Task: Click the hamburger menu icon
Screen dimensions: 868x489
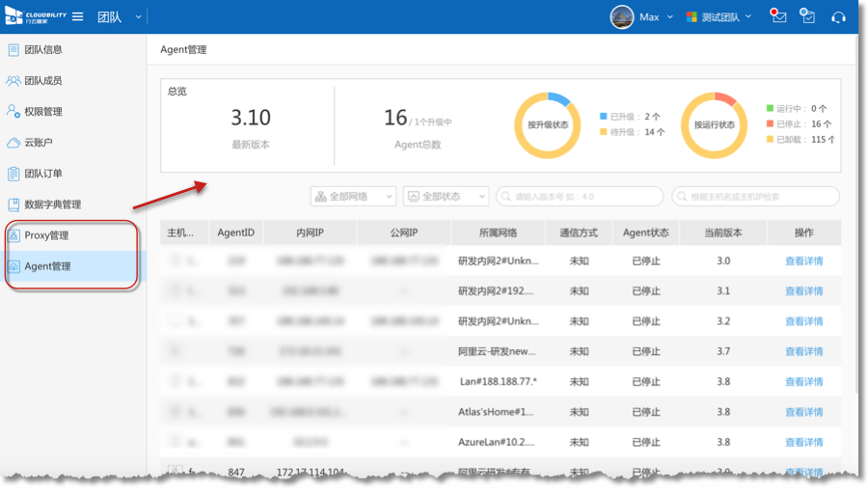Action: (x=77, y=17)
